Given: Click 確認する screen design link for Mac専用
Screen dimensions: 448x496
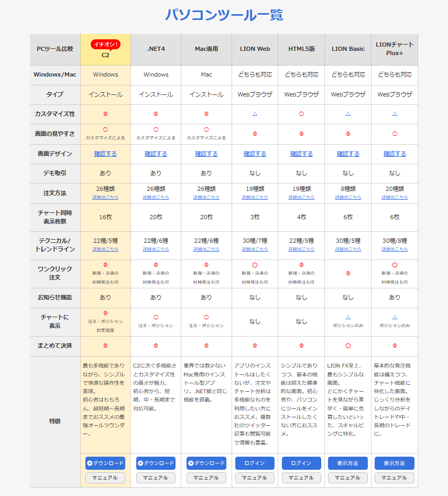Looking at the screenshot, I should pos(206,154).
